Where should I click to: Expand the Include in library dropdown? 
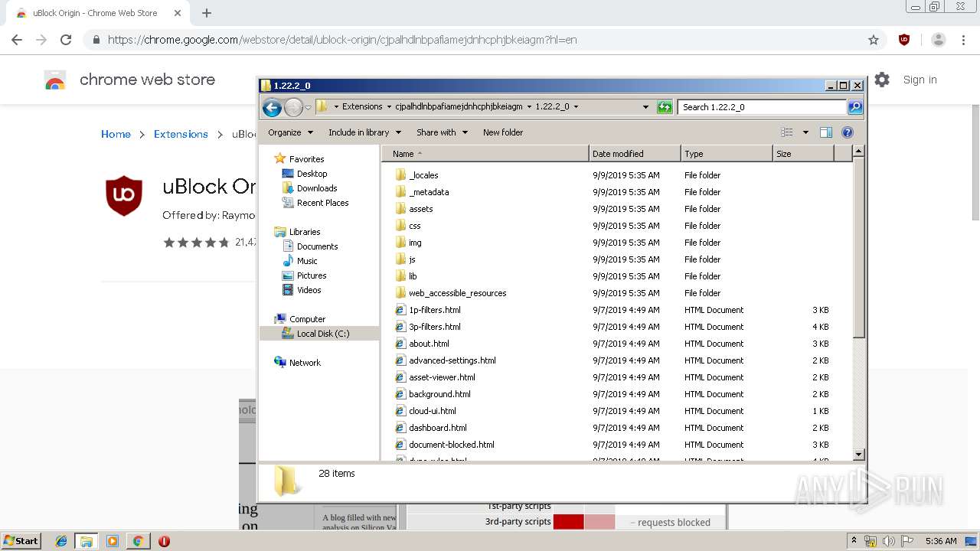pos(364,132)
